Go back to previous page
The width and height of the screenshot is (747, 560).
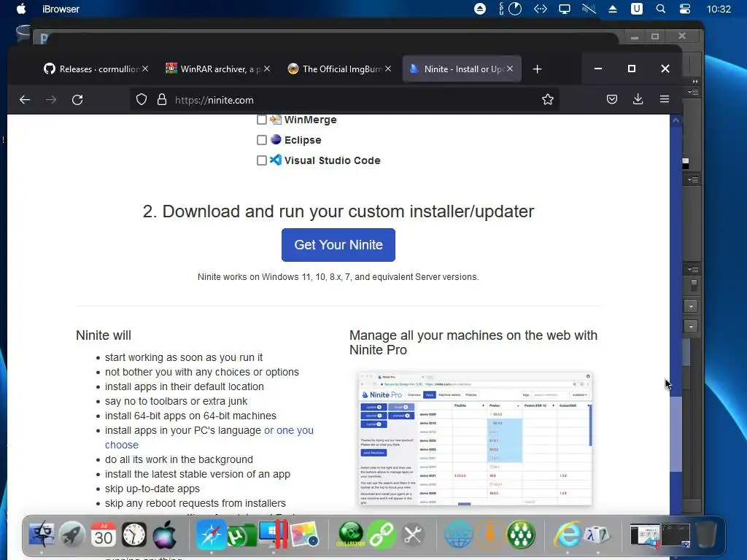(25, 99)
